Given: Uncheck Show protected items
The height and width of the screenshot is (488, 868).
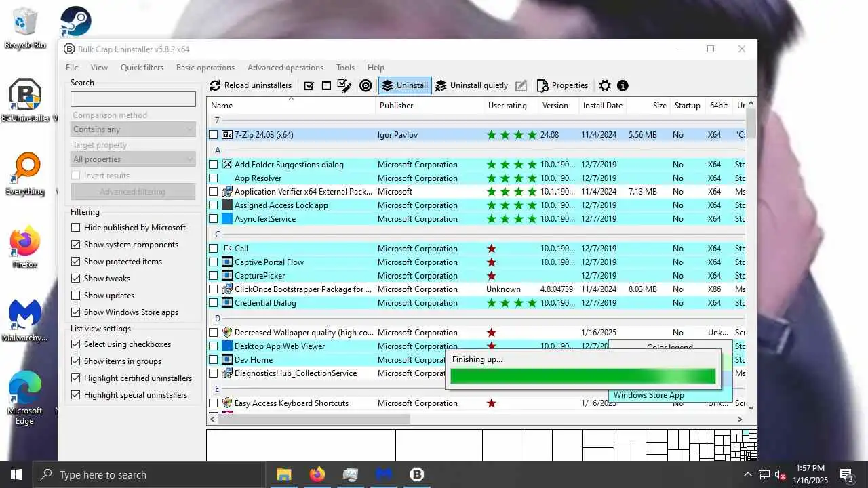Looking at the screenshot, I should point(76,262).
